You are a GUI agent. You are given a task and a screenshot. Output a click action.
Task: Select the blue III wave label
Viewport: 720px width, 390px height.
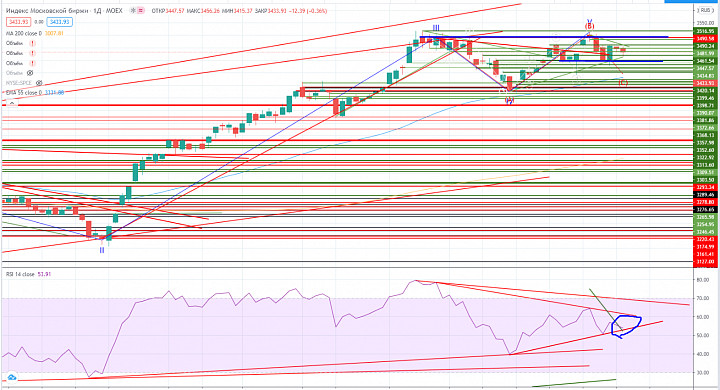tap(436, 28)
